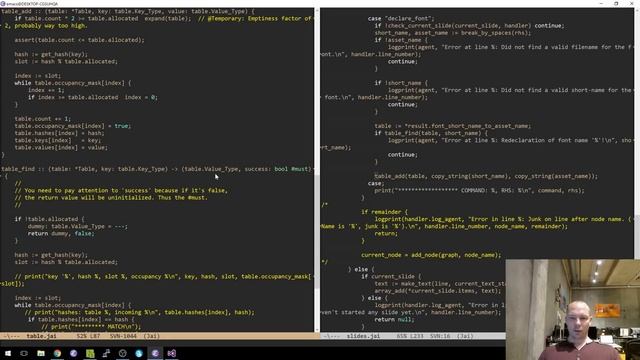The image size is (640, 360).
Task: Open the green app icon in taskbar
Action: click(90, 353)
